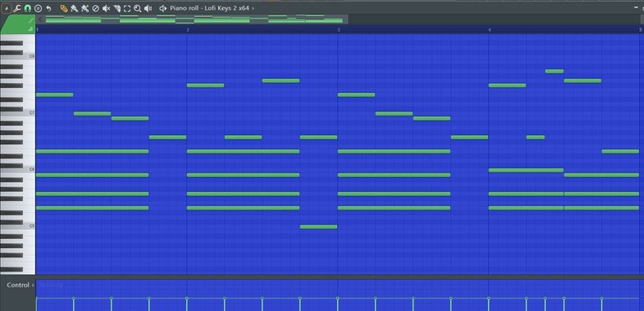Select the Playback speaker tool

148,8
